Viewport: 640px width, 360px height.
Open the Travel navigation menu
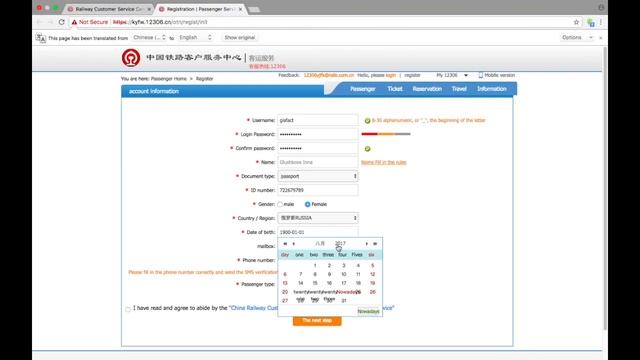coord(459,89)
